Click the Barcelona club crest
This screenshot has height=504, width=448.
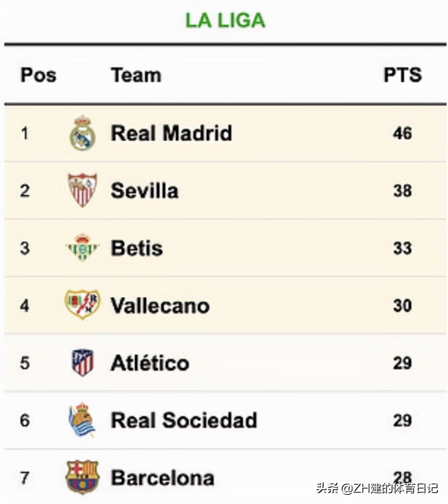(82, 477)
